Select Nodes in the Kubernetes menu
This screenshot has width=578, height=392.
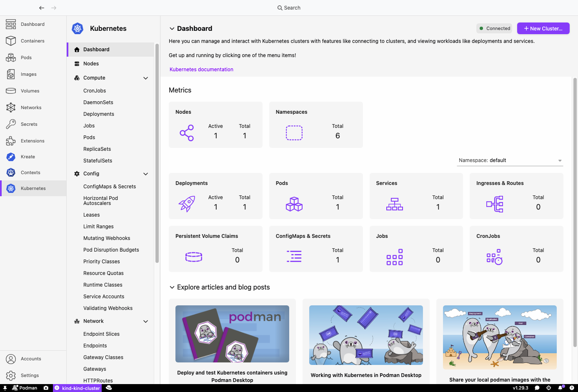tap(110, 64)
